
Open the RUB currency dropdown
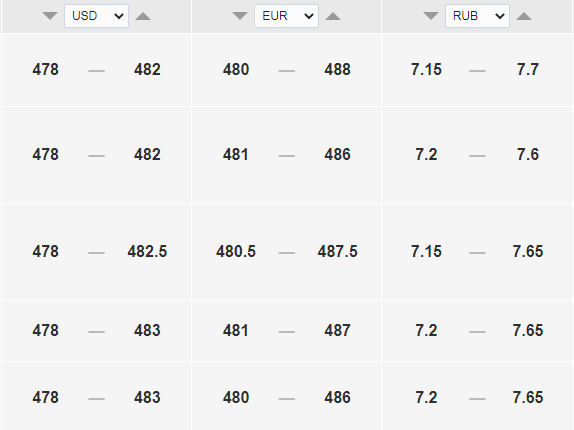(477, 16)
